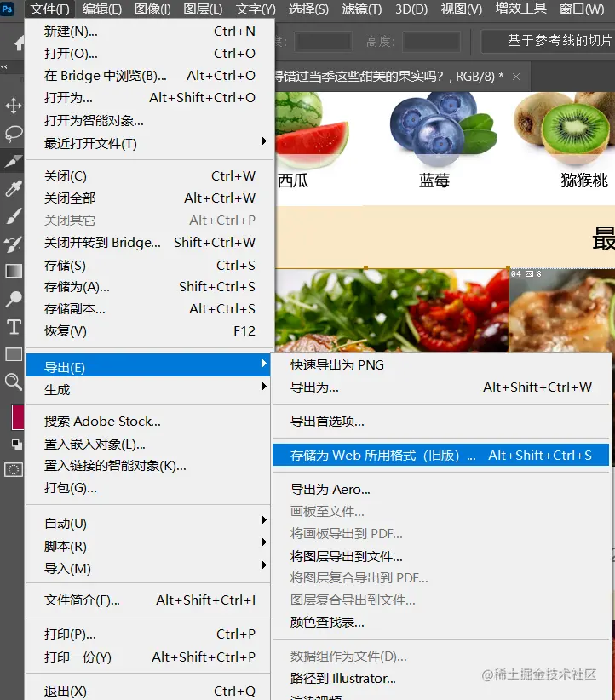The image size is (615, 700).
Task: Choose 搜索 Adobe Stock... item
Action: click(x=150, y=422)
